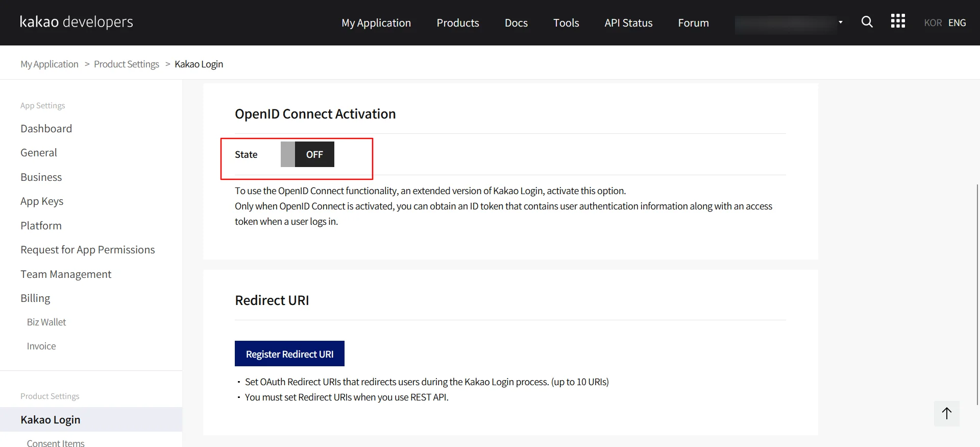This screenshot has width=980, height=447.
Task: Toggle the OpenID Connect State switch
Action: click(x=307, y=154)
